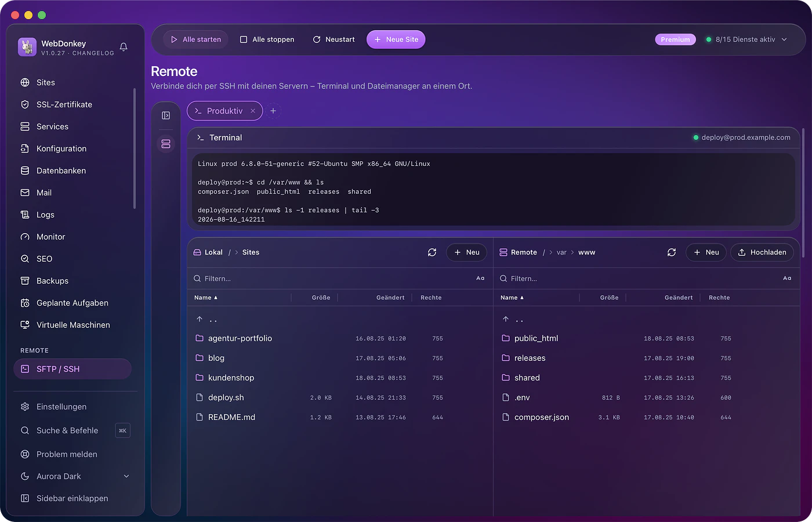Viewport: 812px width, 522px height.
Task: Select the remote .env file
Action: click(x=646, y=397)
